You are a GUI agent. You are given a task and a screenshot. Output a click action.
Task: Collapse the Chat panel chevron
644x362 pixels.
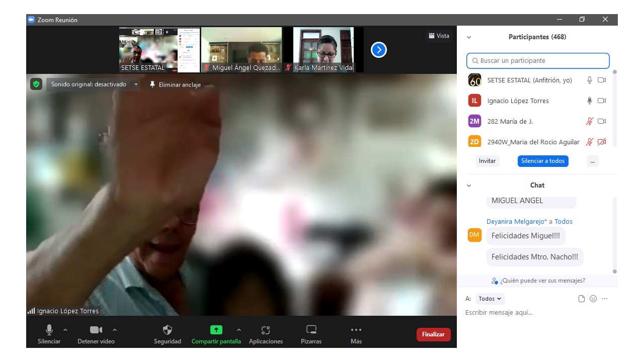click(x=469, y=186)
